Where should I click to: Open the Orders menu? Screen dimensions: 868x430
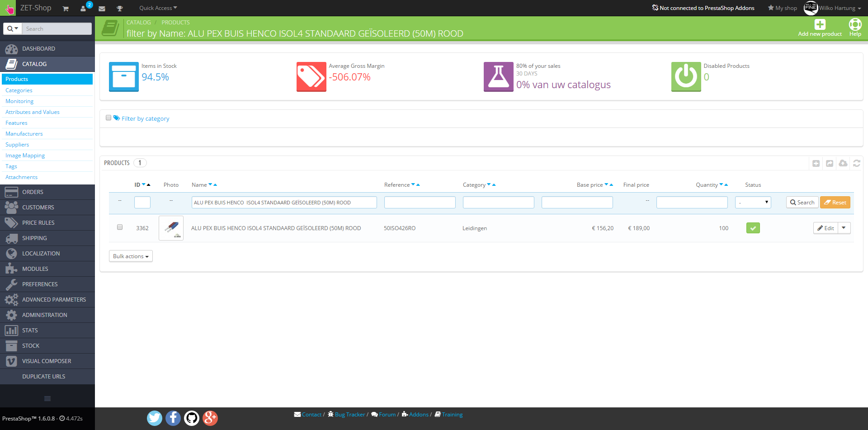47,192
